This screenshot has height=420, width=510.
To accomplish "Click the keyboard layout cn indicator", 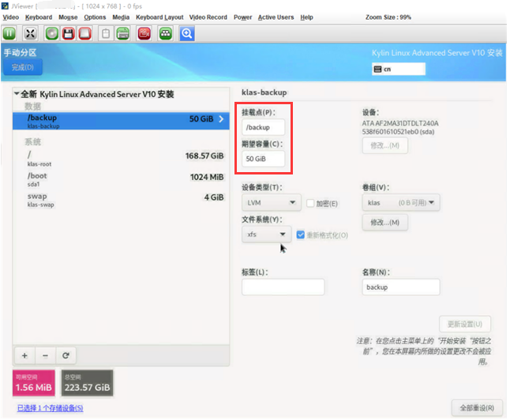I will click(399, 69).
